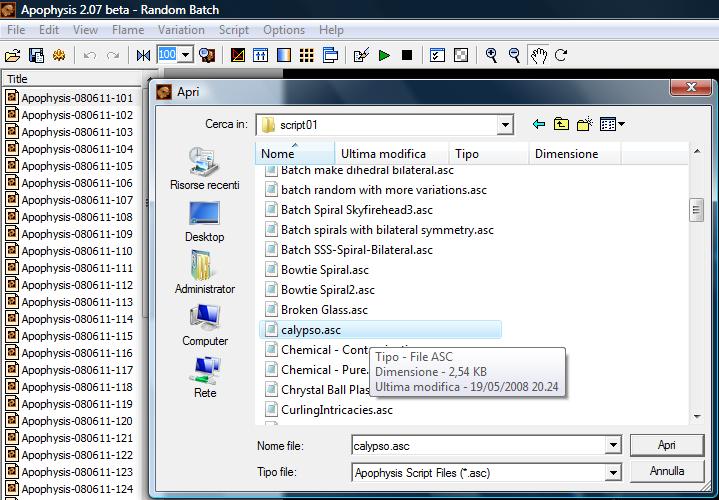The image size is (719, 500).
Task: Create new folder icon in Apri dialog
Action: click(x=585, y=124)
